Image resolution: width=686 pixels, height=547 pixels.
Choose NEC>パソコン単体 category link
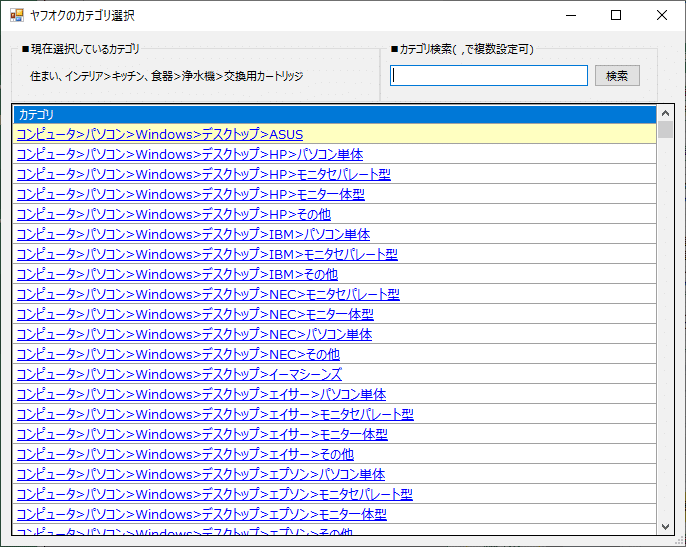[194, 335]
